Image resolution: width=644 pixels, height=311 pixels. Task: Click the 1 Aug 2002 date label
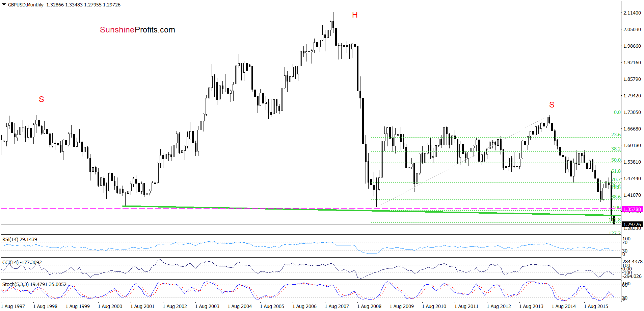tap(175, 306)
